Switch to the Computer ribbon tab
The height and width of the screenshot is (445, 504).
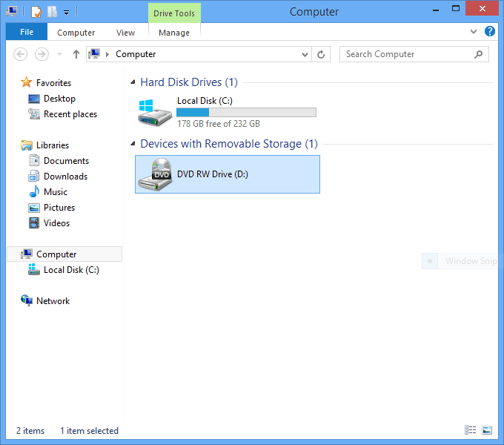pos(76,33)
